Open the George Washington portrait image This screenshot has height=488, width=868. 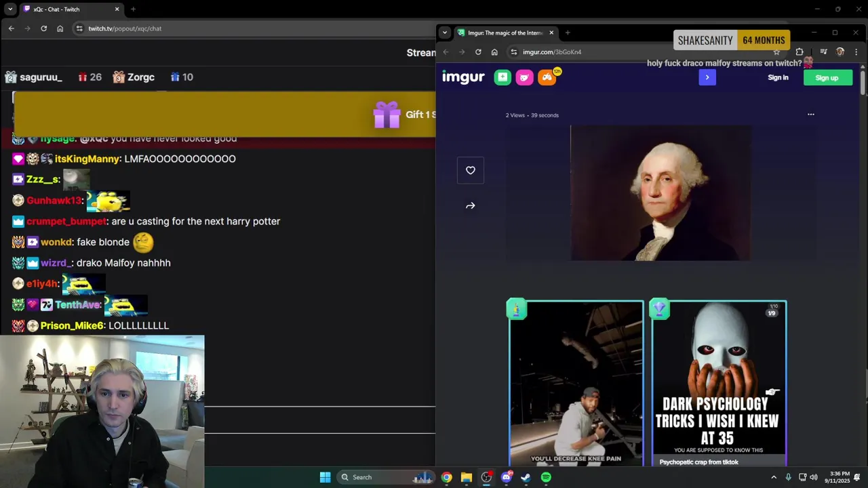(x=660, y=193)
